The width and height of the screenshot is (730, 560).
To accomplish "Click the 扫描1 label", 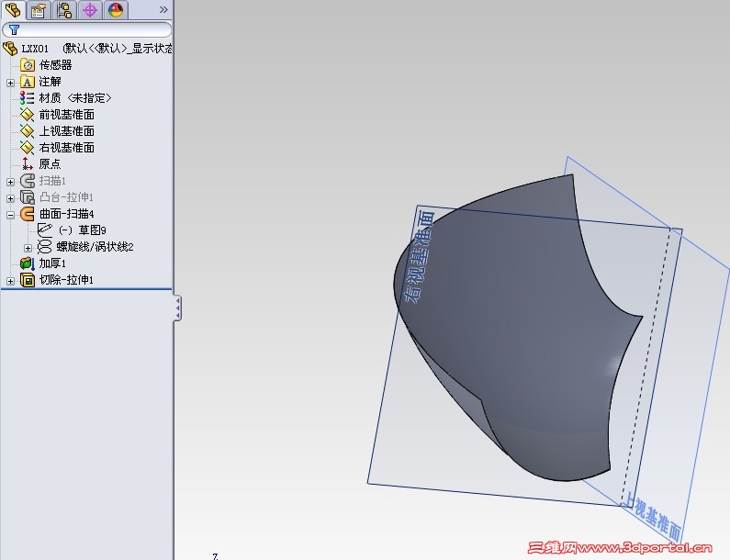I will 52,181.
